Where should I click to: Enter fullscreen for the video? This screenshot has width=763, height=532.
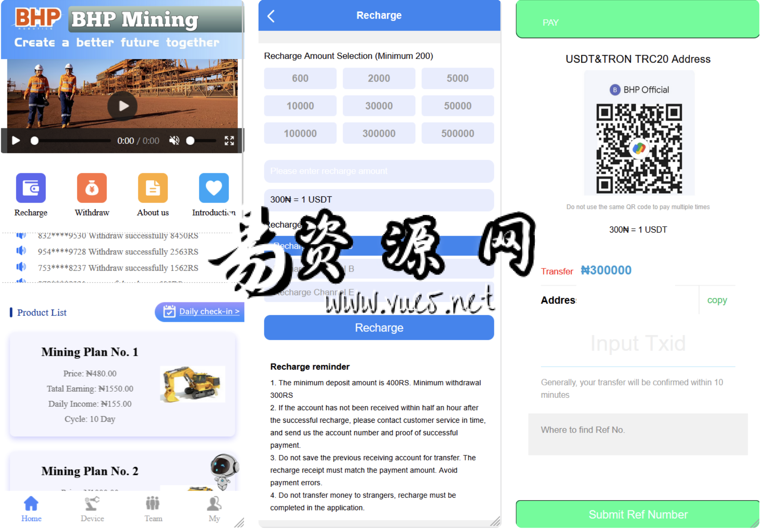(229, 140)
